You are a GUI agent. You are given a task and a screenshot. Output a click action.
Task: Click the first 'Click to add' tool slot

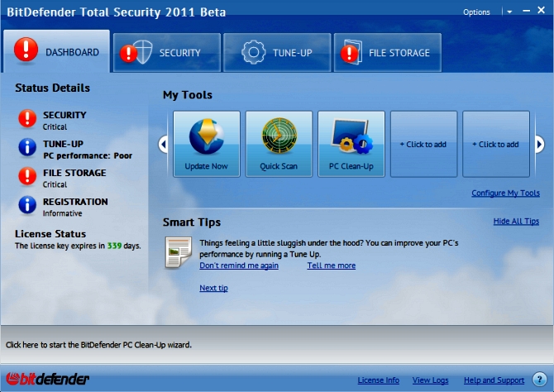coord(423,144)
